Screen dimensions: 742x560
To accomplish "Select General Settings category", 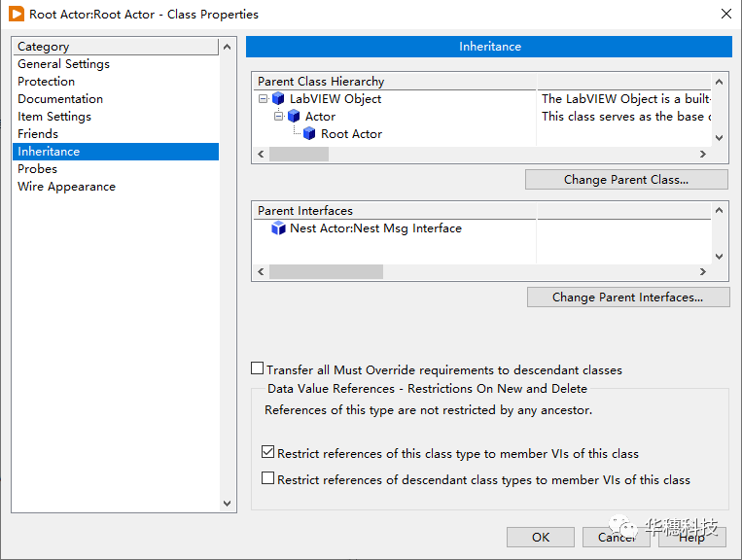I will (x=63, y=64).
